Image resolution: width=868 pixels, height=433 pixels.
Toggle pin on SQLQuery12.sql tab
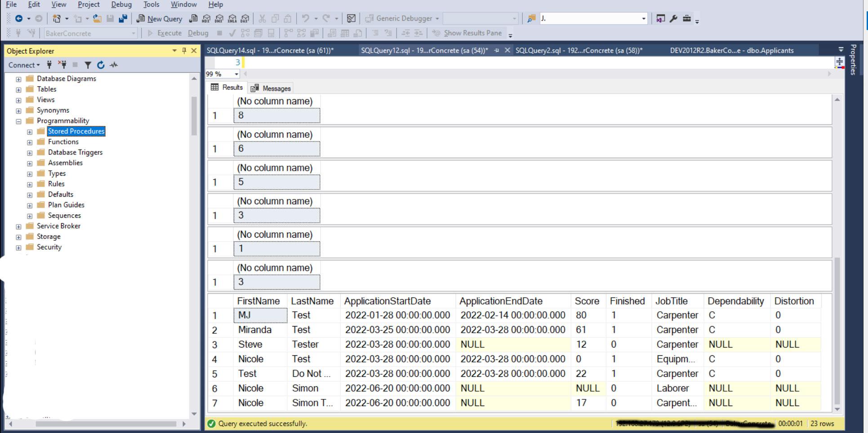pyautogui.click(x=497, y=50)
